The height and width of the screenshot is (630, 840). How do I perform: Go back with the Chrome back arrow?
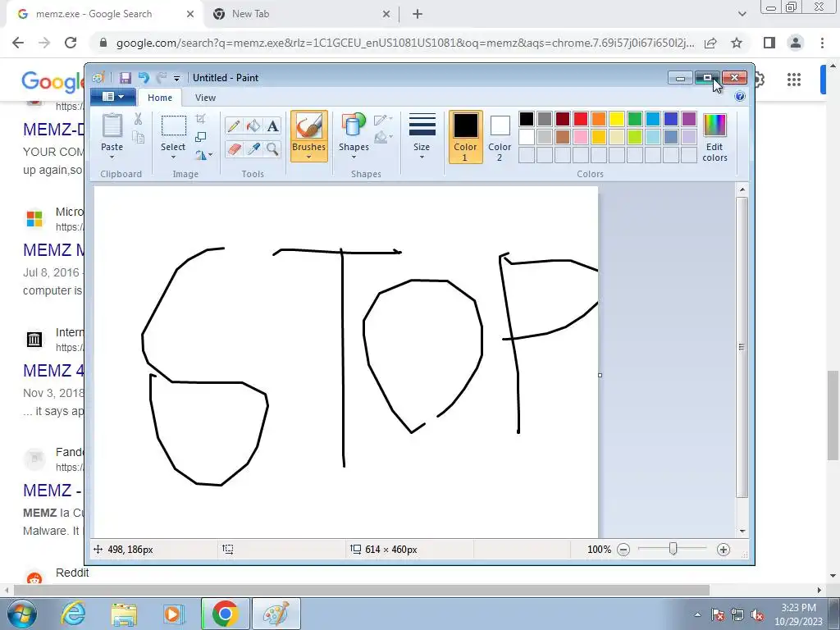tap(18, 43)
